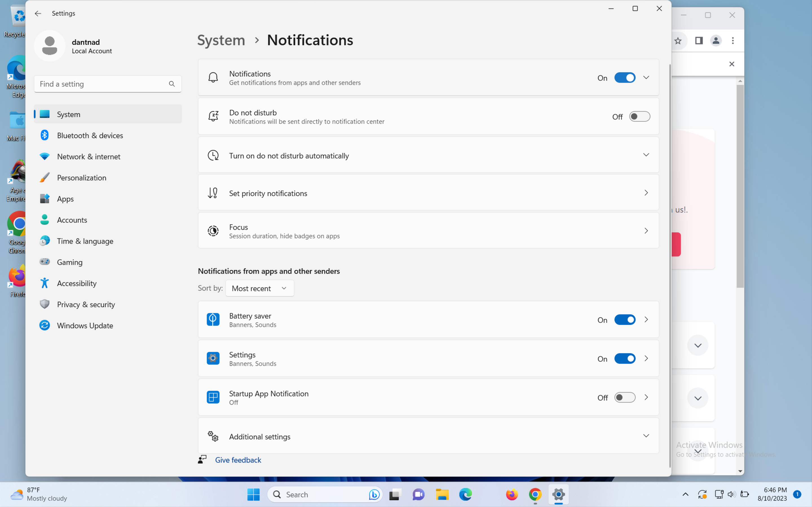The width and height of the screenshot is (812, 507).
Task: Select System in the breadcrumb navigation
Action: point(221,40)
